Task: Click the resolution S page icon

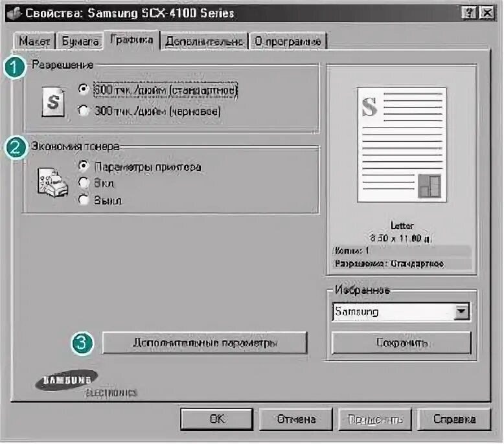Action: point(53,102)
